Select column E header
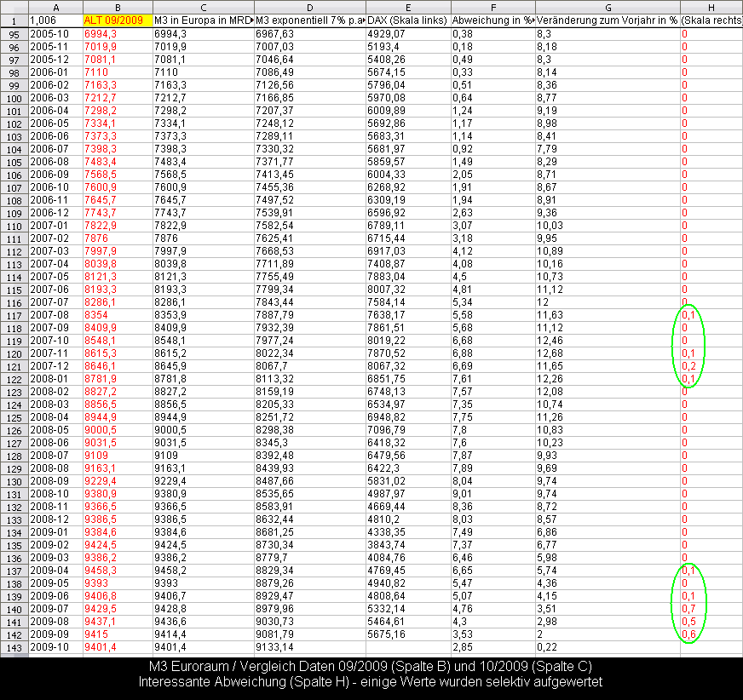The height and width of the screenshot is (700, 743). coord(408,7)
